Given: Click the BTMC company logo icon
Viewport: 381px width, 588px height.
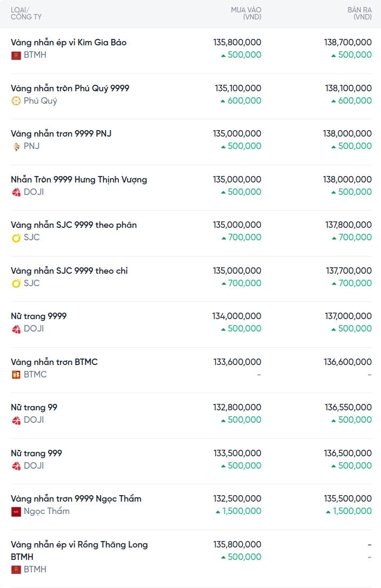Looking at the screenshot, I should pyautogui.click(x=16, y=375).
